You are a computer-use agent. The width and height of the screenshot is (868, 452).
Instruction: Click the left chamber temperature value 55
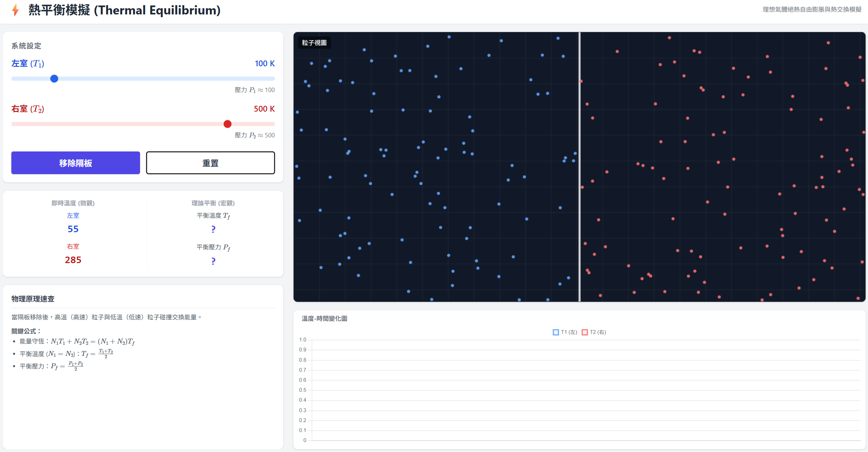click(73, 229)
